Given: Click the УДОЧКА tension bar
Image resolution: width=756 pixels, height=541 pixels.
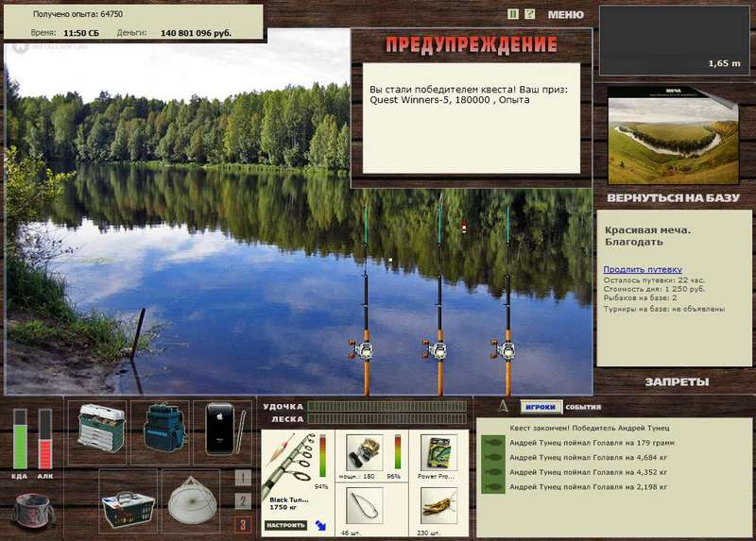Looking at the screenshot, I should click(387, 407).
